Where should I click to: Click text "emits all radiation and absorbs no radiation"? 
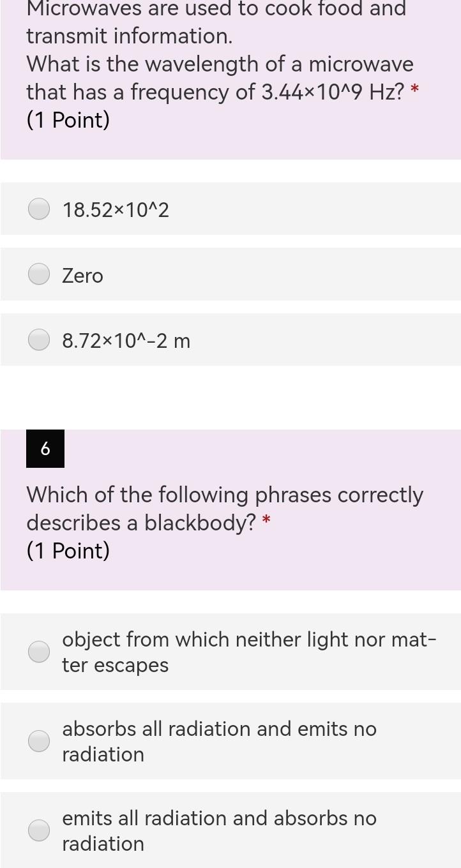point(219,830)
